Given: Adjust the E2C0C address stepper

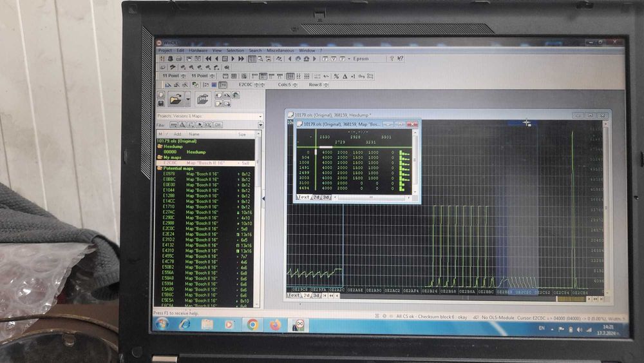Looking at the screenshot, I should coord(259,84).
